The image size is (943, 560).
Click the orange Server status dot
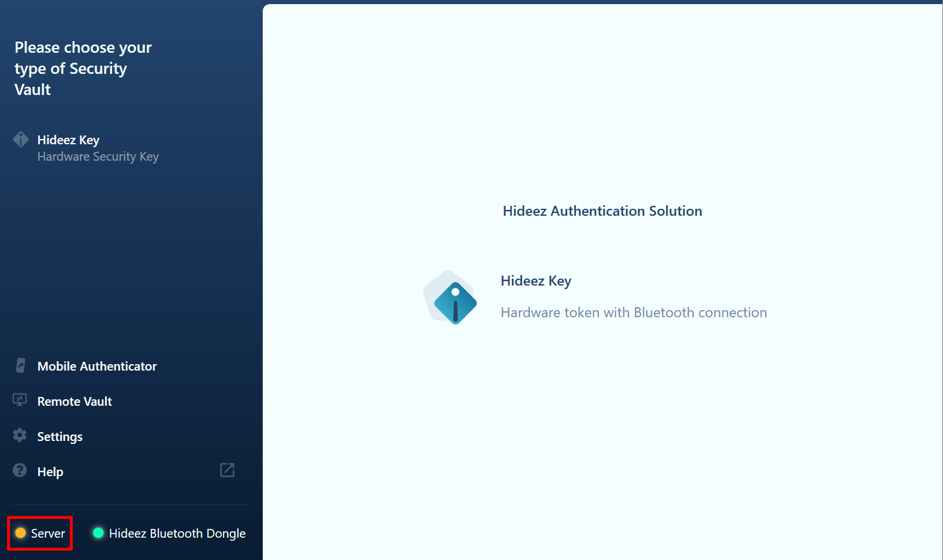[x=21, y=533]
